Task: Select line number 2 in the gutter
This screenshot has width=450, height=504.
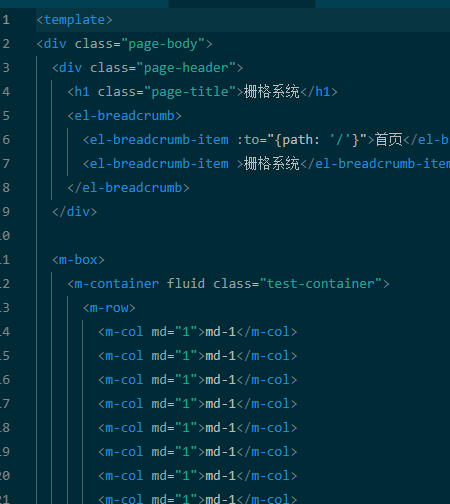Action: pos(6,44)
